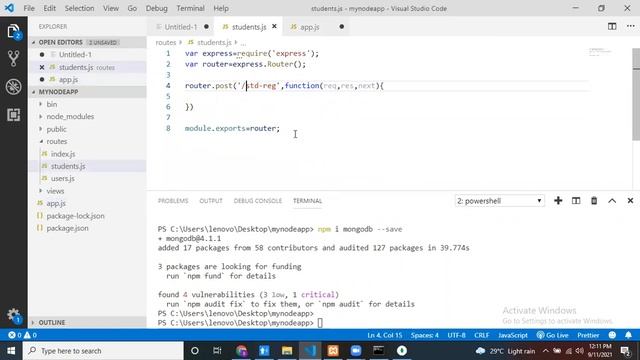
Task: Change encoding UTF-8
Action: coord(456,335)
